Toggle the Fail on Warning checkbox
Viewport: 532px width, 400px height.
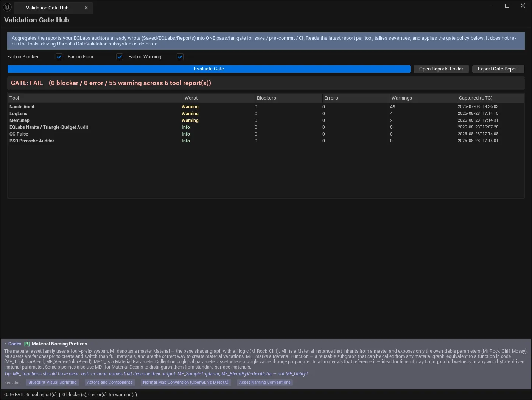[x=180, y=57]
